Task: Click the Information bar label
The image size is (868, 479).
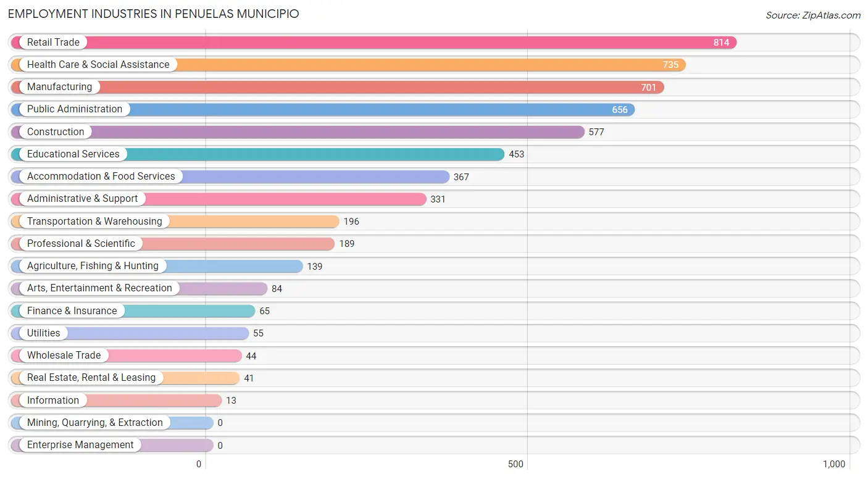Action: (53, 400)
